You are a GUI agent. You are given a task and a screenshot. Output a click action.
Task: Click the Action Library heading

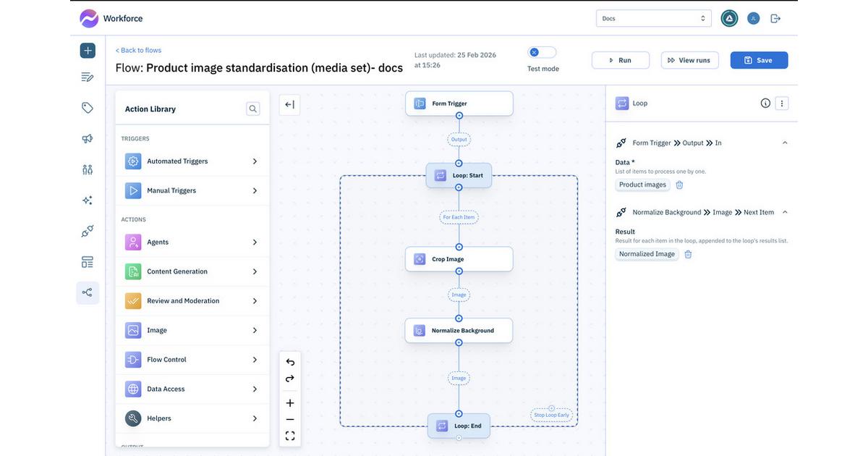click(150, 109)
